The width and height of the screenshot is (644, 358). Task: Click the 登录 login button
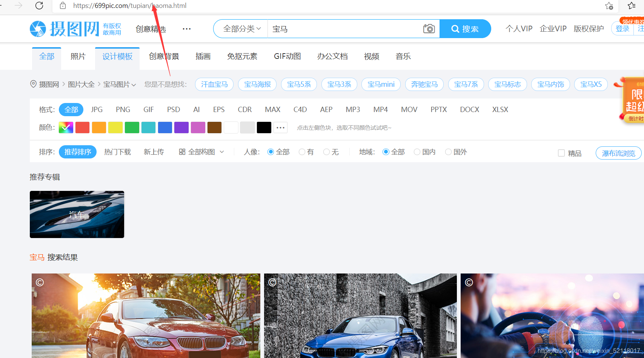622,29
